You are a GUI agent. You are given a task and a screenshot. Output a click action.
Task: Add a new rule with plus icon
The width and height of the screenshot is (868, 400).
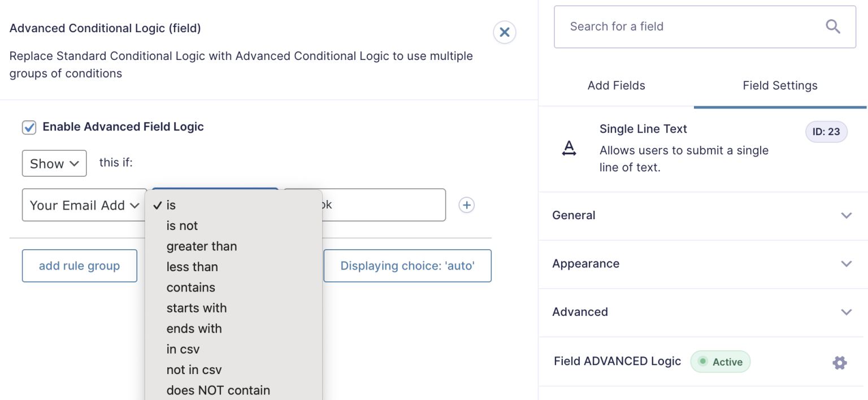(x=466, y=205)
